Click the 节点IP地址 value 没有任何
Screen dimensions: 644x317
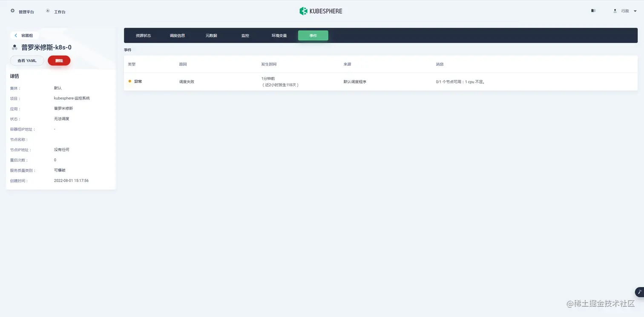tap(61, 150)
